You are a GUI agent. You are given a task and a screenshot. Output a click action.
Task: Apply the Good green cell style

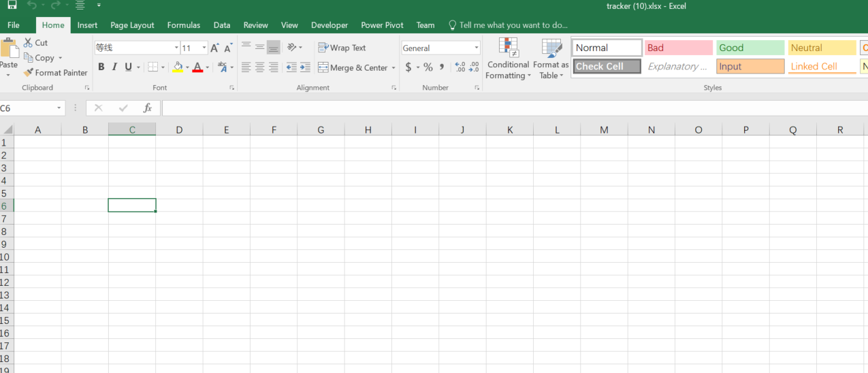click(750, 48)
